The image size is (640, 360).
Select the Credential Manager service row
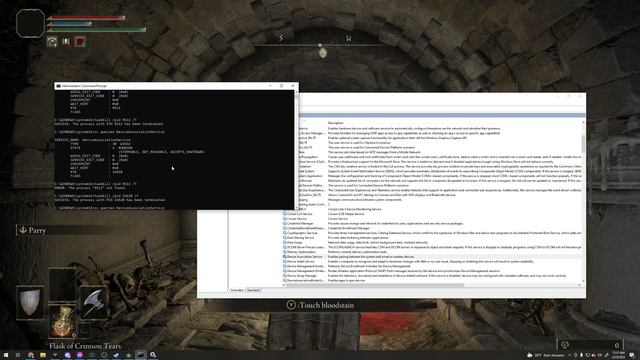[x=433, y=224]
